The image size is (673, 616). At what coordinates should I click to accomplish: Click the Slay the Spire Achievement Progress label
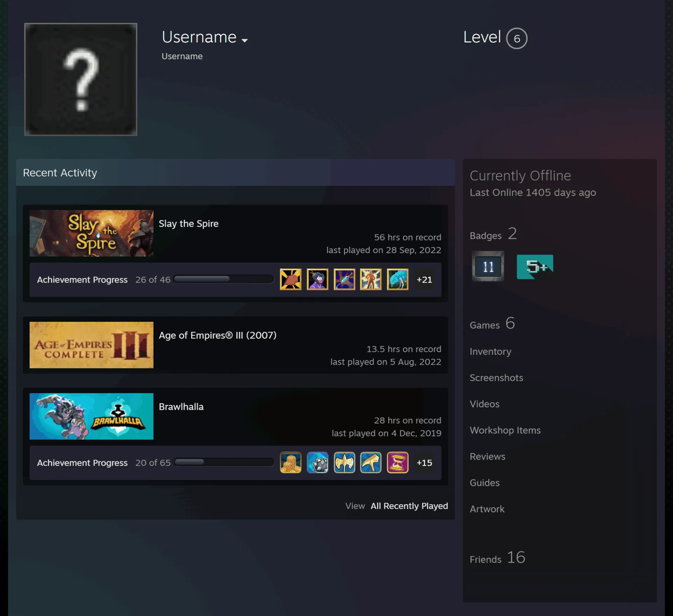(82, 280)
